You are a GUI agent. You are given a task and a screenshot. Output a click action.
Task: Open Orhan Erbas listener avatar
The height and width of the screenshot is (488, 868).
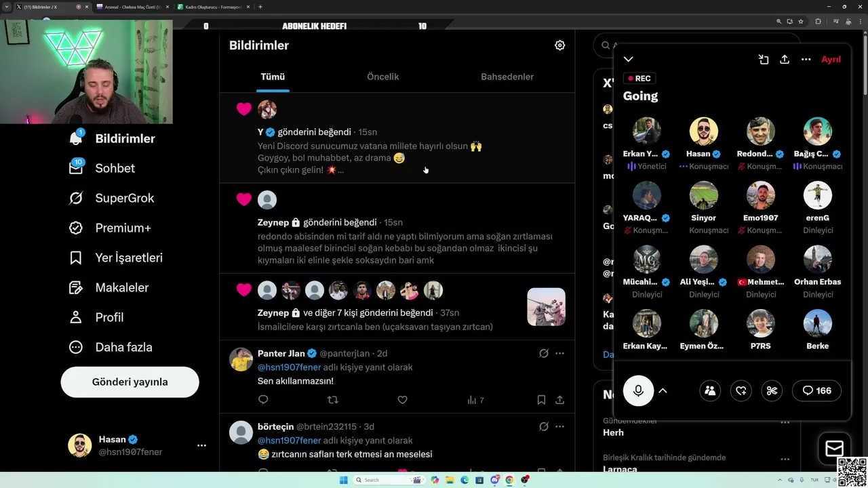[x=817, y=260]
